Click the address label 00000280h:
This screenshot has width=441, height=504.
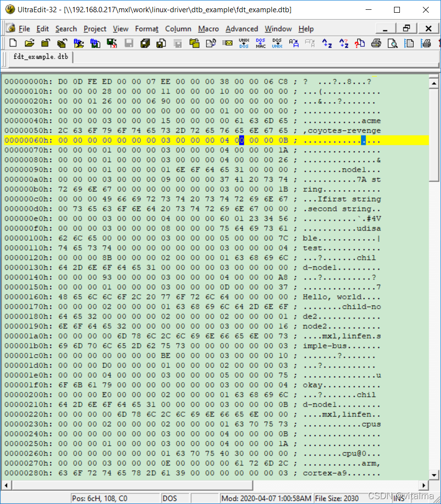coord(28,473)
